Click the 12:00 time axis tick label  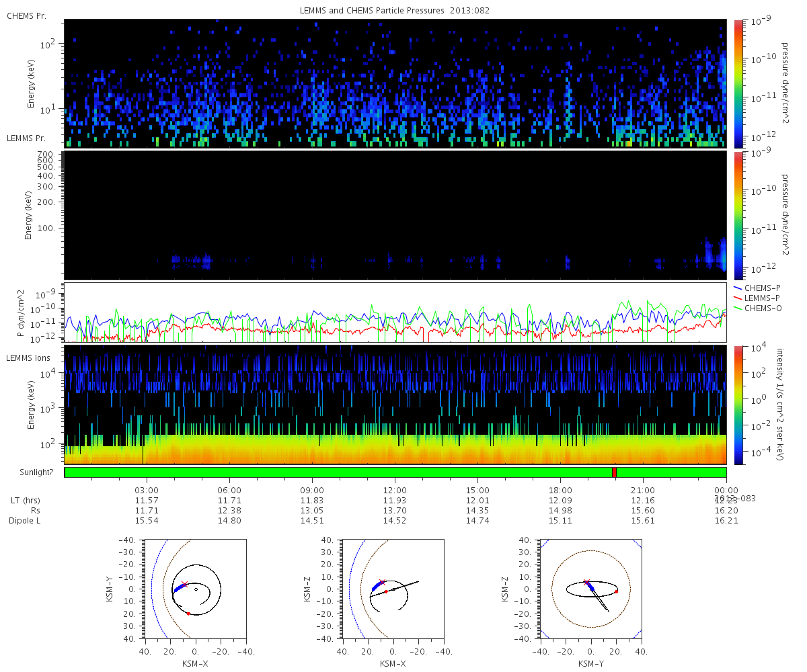tap(395, 490)
